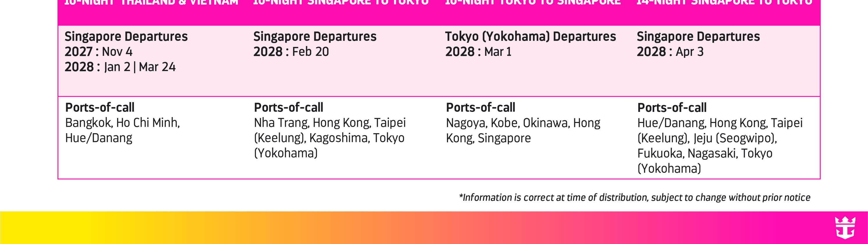Click the 10-Night Tokyo to Singapore heading
This screenshot has width=868, height=244.
[533, 3]
